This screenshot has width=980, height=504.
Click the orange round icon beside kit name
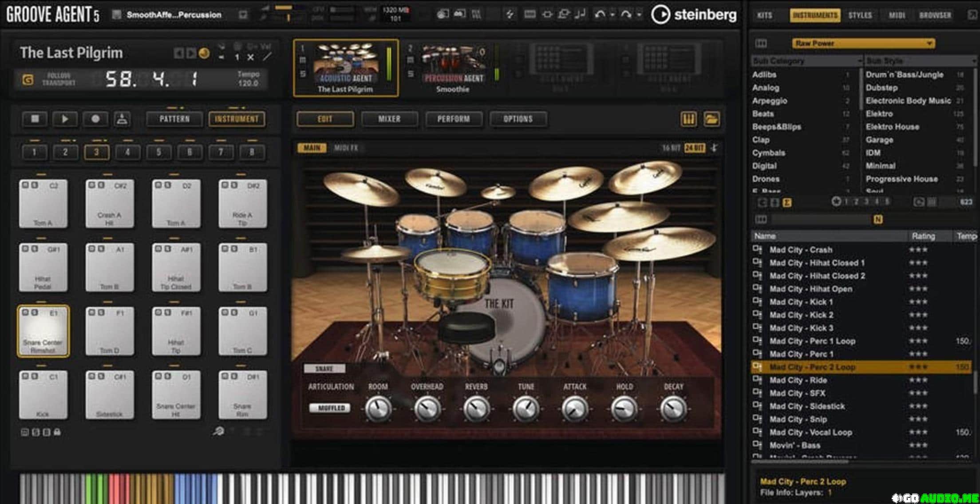tap(204, 53)
